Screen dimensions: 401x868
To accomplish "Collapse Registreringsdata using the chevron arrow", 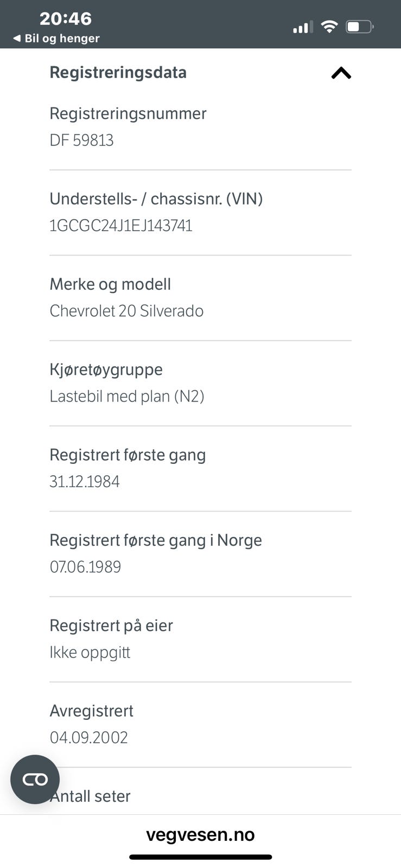I will point(341,73).
